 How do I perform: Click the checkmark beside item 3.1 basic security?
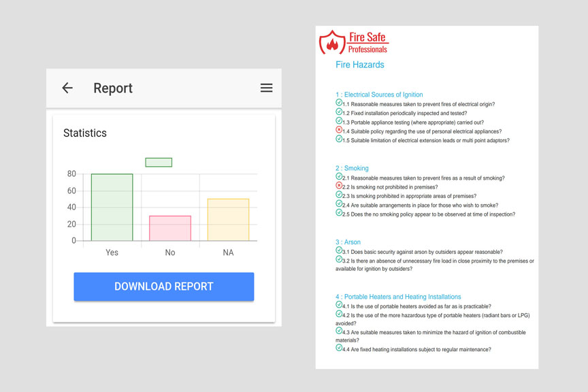coord(338,251)
